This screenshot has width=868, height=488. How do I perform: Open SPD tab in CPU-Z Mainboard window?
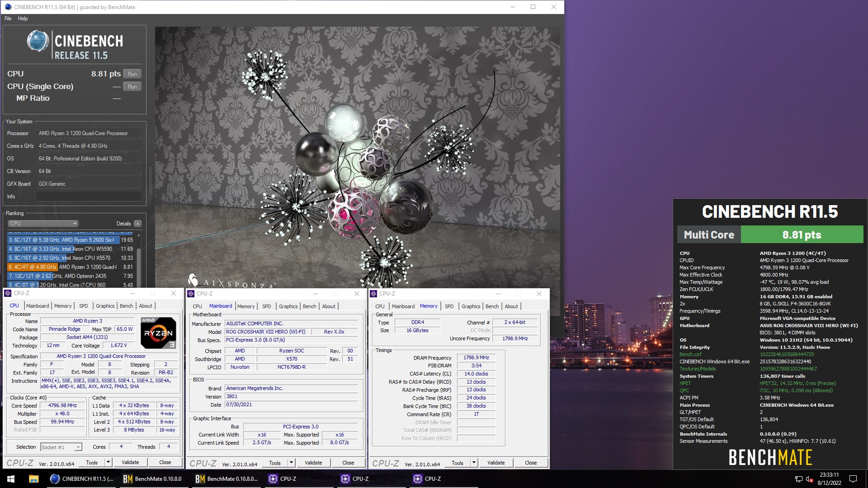(267, 306)
